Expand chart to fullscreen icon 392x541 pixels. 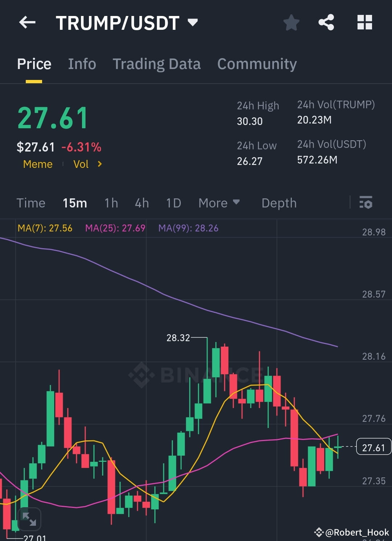29,519
